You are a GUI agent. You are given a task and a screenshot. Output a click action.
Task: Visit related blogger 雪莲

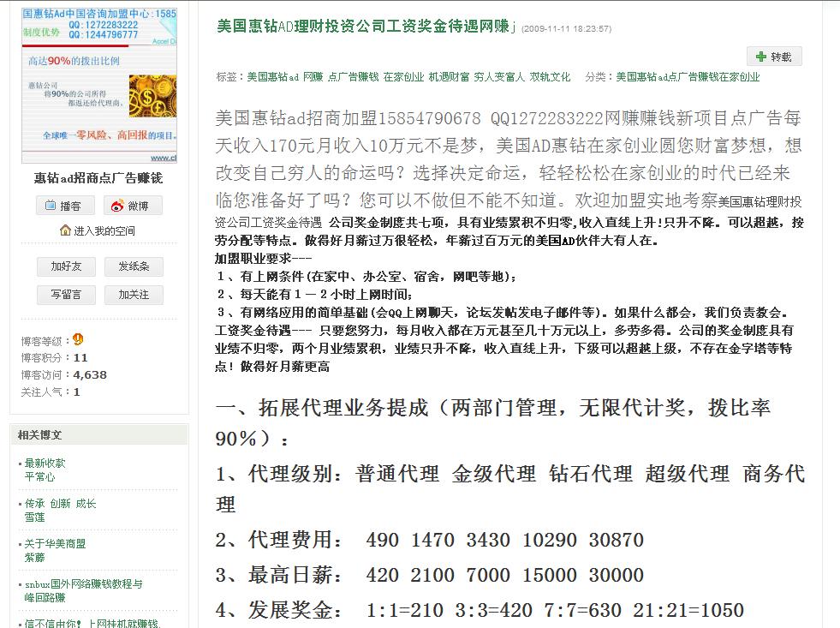pos(35,517)
